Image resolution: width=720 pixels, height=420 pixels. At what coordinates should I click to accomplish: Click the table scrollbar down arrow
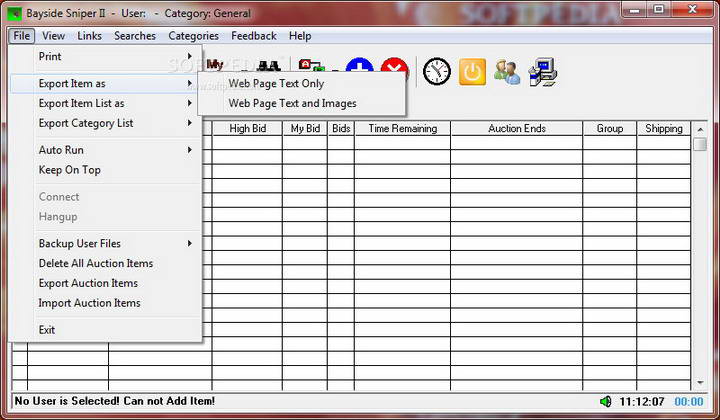700,382
